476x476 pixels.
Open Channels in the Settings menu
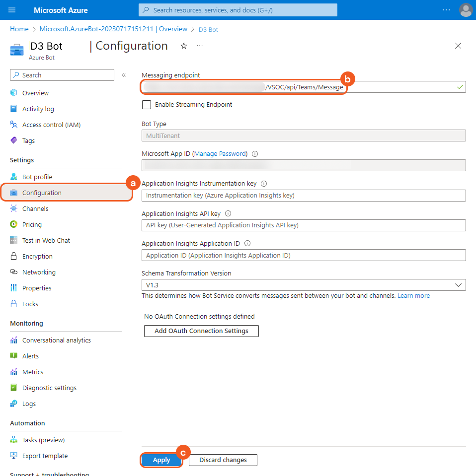point(35,209)
